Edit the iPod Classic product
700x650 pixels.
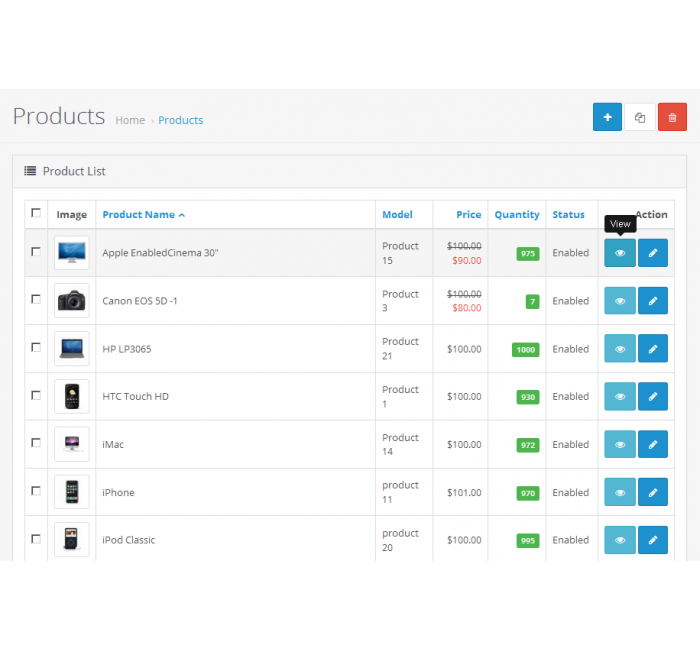point(653,540)
